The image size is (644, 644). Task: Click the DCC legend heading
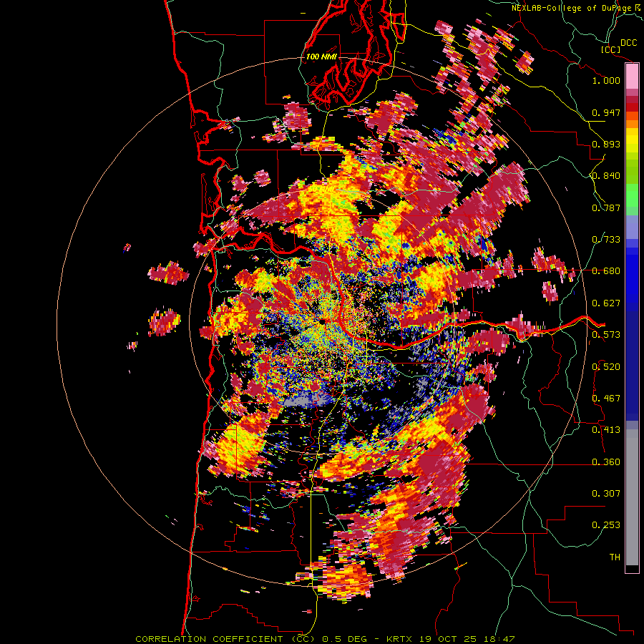(628, 43)
